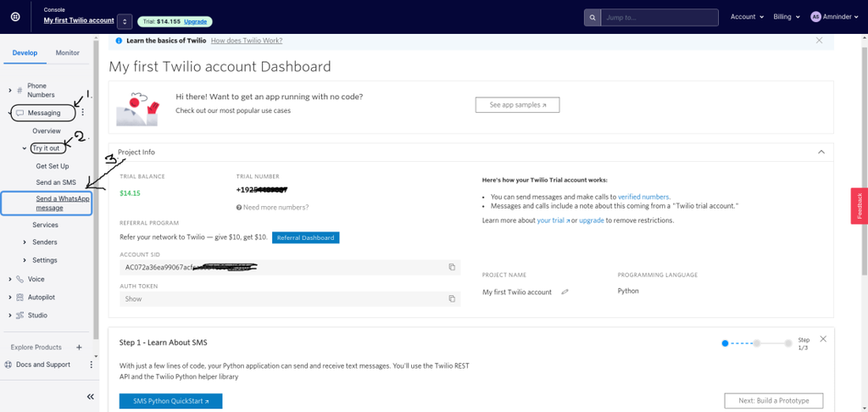Open the verified numbers link

click(x=643, y=197)
